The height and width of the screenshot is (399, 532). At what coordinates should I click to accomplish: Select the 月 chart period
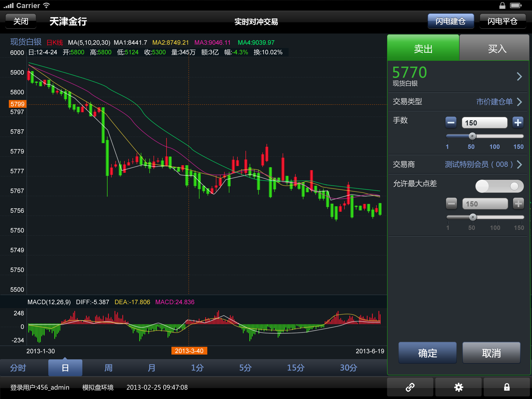pyautogui.click(x=151, y=368)
